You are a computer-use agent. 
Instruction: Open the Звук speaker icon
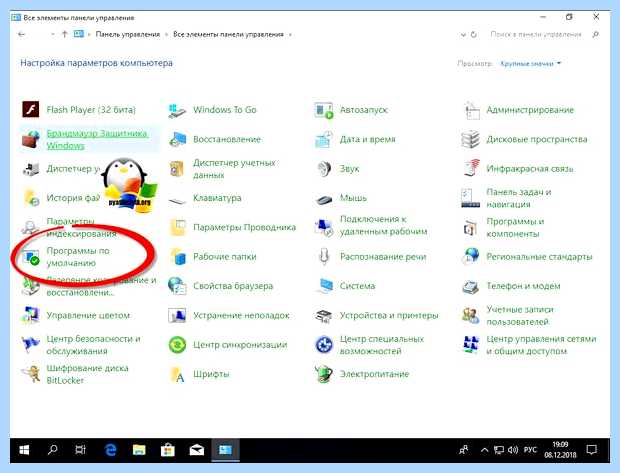(324, 169)
